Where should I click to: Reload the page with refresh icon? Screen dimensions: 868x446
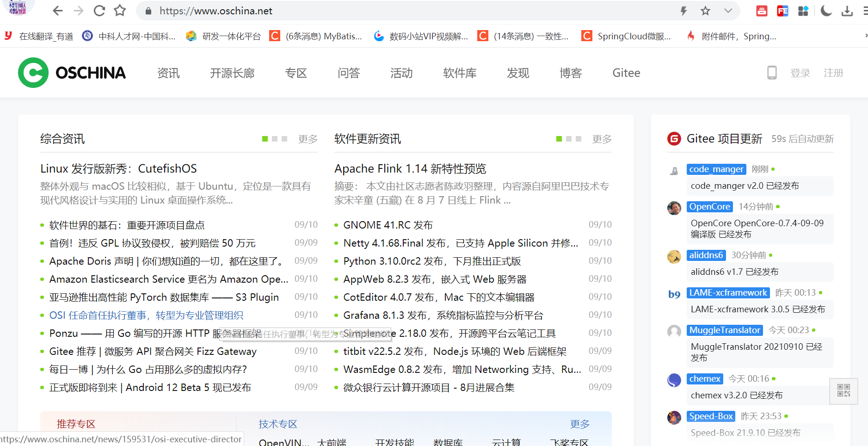coord(99,11)
